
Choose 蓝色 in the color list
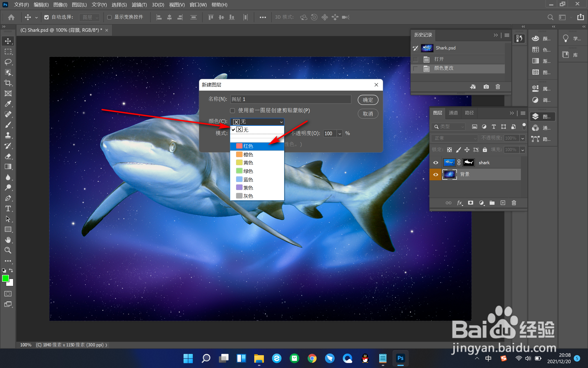point(257,180)
